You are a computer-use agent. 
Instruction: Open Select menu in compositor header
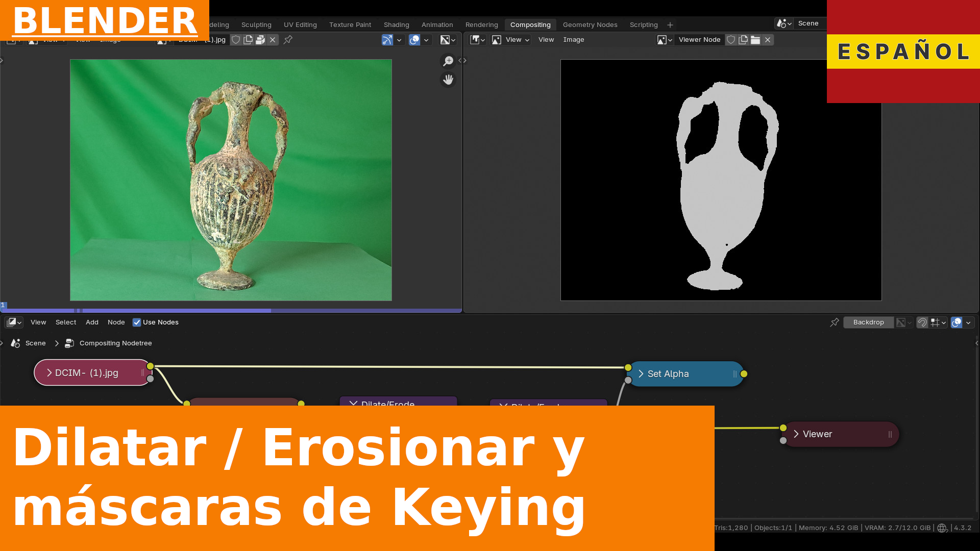(66, 322)
